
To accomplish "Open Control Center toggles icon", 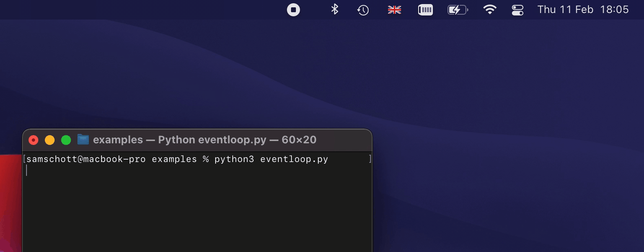I will point(518,10).
